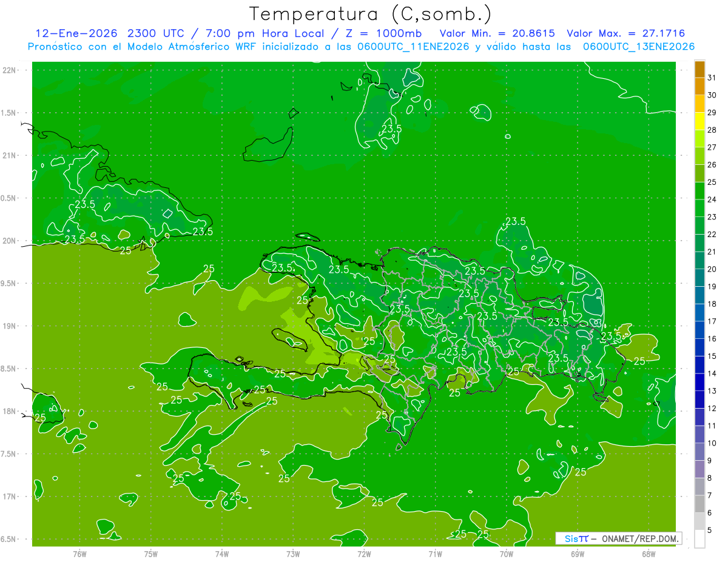Pick the lime swatch between 27 and 28
The height and width of the screenshot is (562, 728).
coord(699,139)
